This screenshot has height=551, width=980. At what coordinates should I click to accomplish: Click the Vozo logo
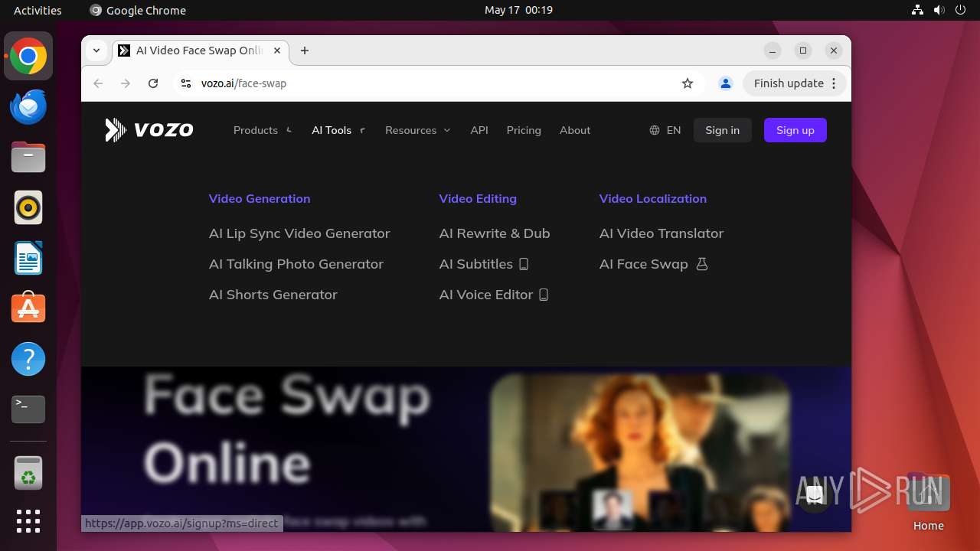point(149,130)
